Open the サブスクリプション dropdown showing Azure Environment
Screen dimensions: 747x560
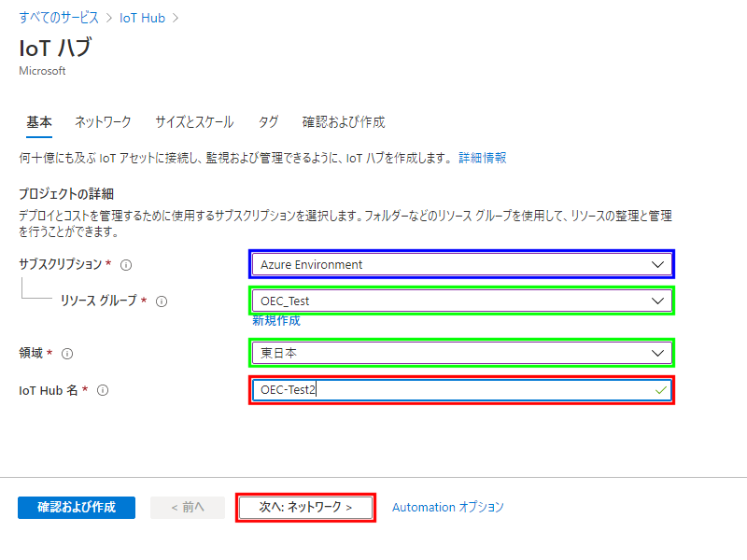(461, 264)
